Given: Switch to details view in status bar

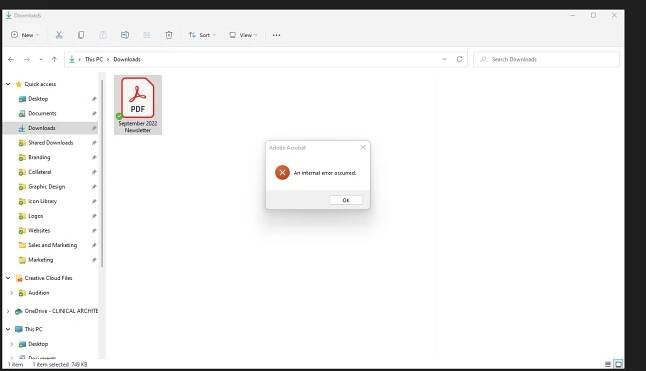Looking at the screenshot, I should click(608, 364).
